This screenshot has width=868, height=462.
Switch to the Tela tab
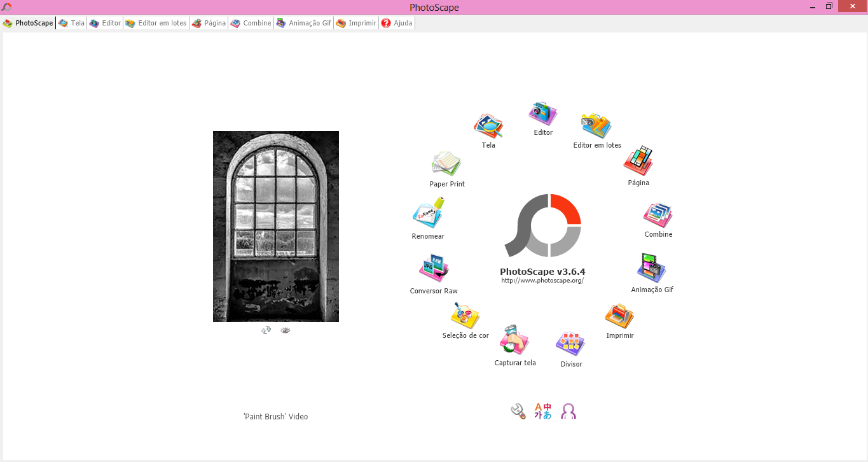[71, 23]
